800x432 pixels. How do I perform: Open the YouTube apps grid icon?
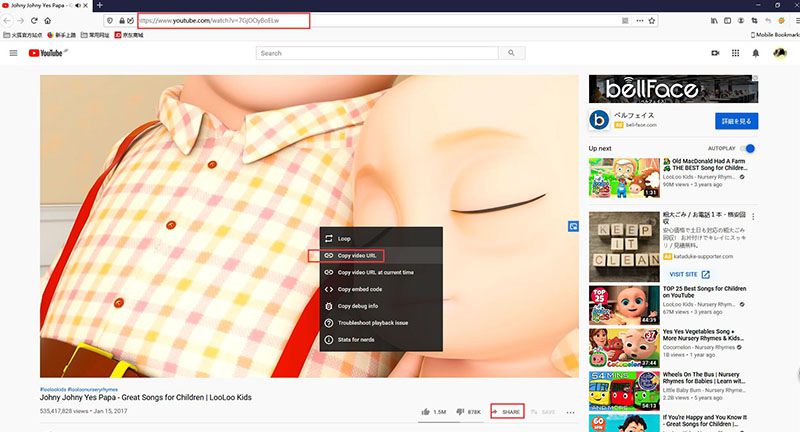pyautogui.click(x=735, y=53)
